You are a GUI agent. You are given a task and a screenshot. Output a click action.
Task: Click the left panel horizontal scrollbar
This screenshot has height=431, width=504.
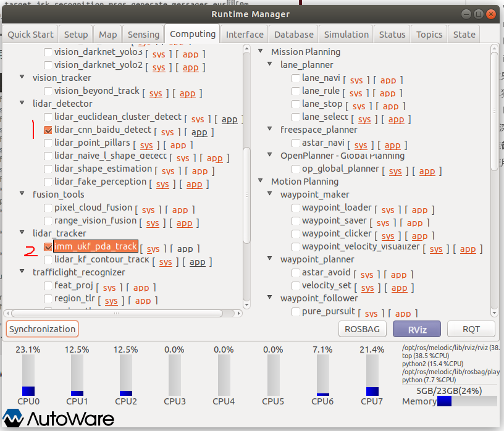(x=117, y=313)
